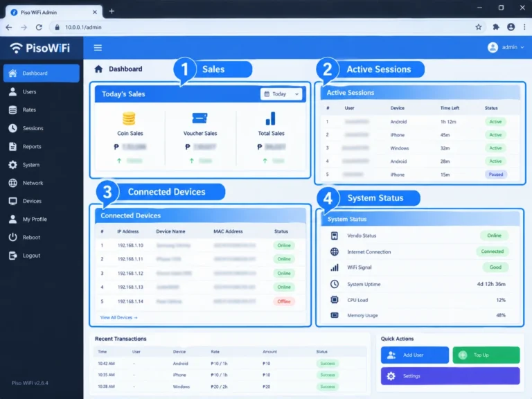Reload the page in the browser
This screenshot has width=532, height=399.
click(39, 27)
